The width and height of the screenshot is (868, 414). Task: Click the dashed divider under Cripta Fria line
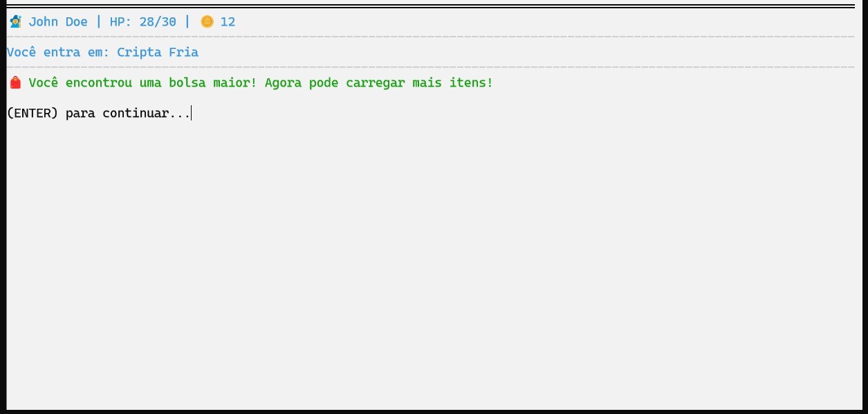tap(429, 67)
